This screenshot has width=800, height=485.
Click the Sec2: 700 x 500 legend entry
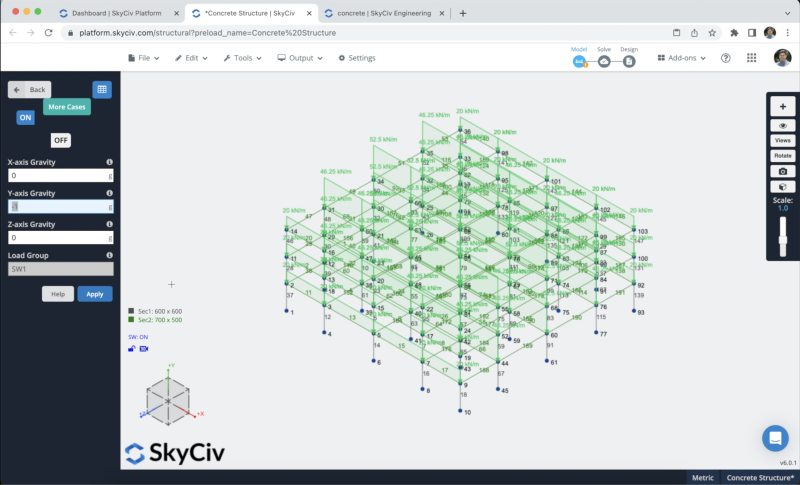[155, 320]
